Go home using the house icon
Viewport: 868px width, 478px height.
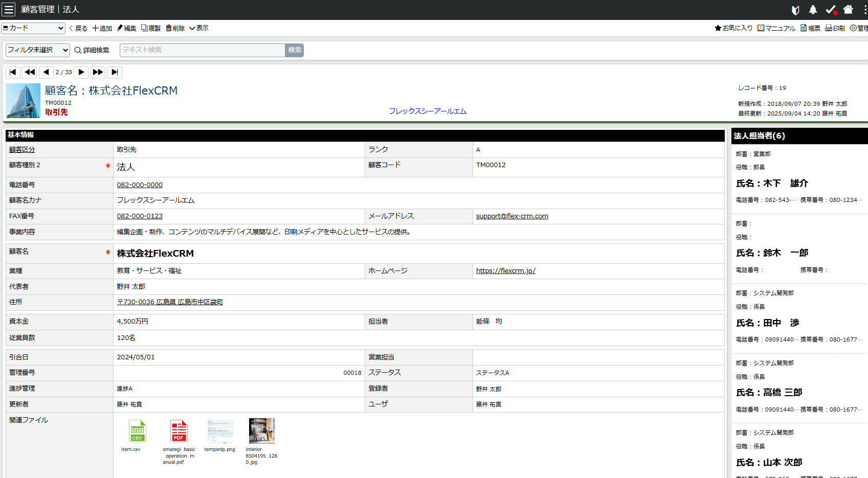[x=848, y=9]
